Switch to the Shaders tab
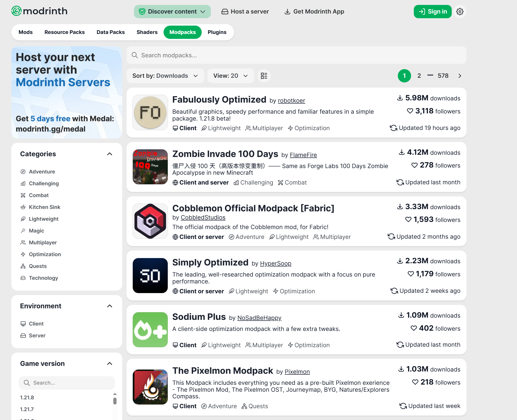The height and width of the screenshot is (420, 517). [147, 32]
